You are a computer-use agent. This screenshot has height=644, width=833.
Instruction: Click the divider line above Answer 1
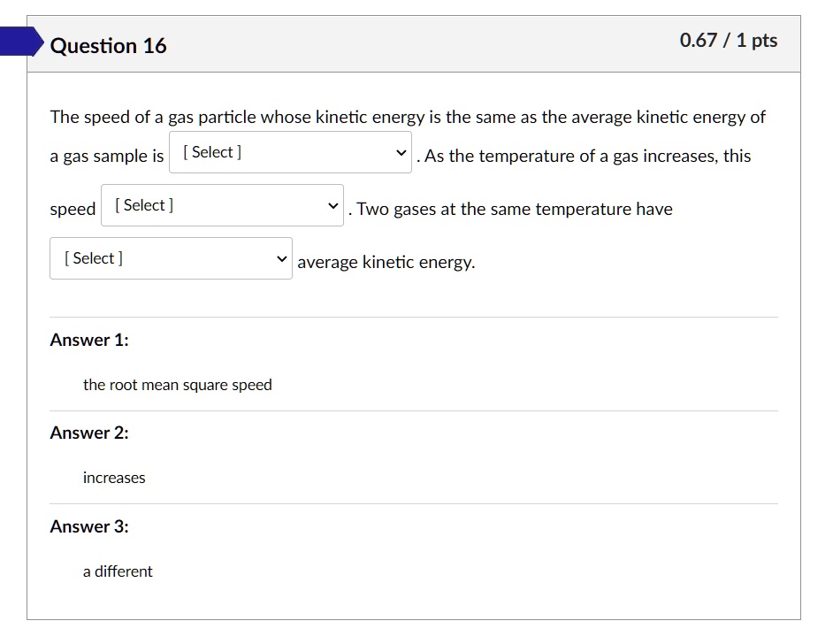pos(413,317)
